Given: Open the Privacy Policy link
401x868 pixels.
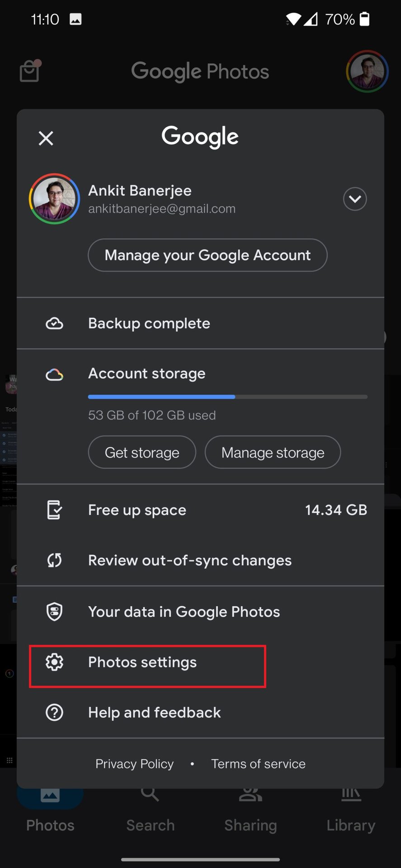Looking at the screenshot, I should tap(134, 764).
